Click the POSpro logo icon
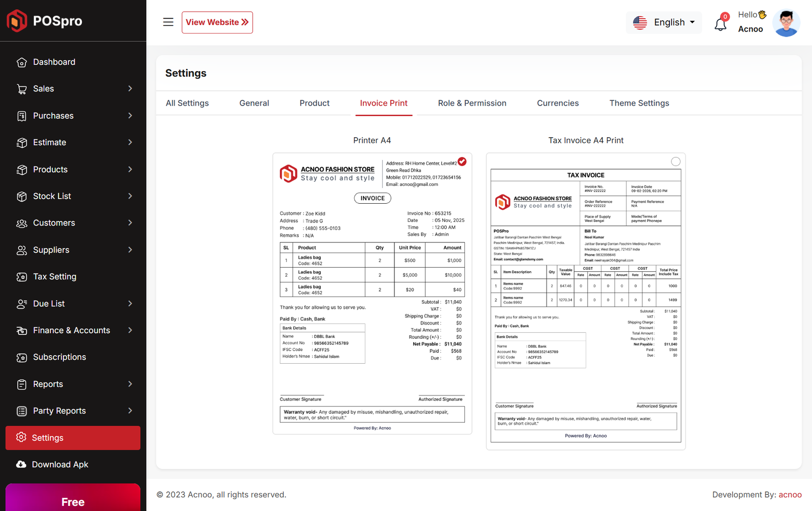Viewport: 812px width, 511px height. 17,21
